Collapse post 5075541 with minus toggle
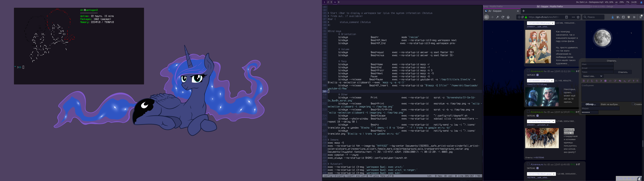This screenshot has height=181, width=644. [538, 116]
